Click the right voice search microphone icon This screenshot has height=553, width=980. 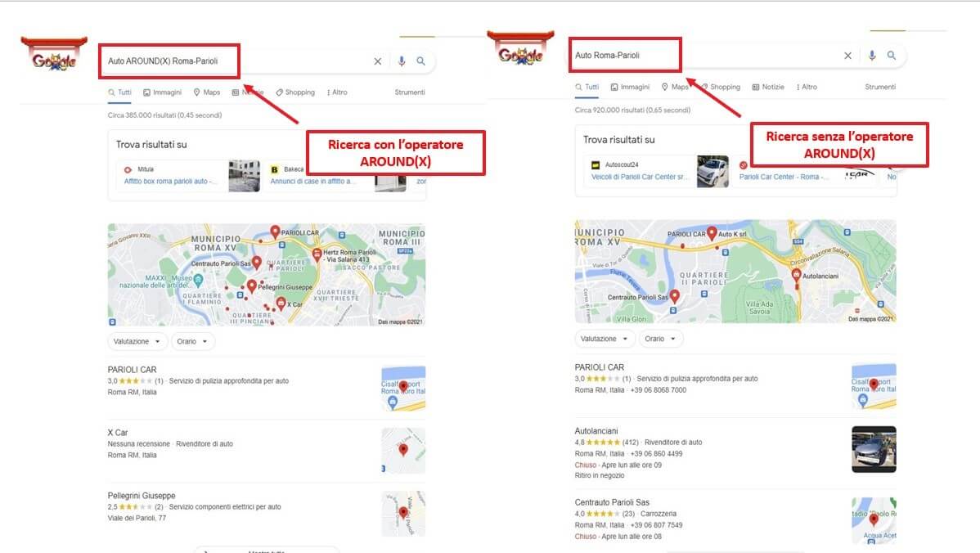point(872,55)
